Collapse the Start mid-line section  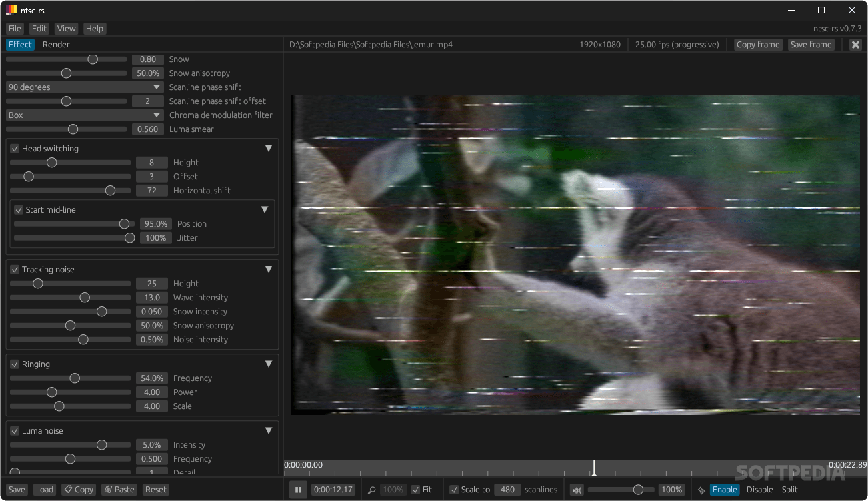point(265,210)
